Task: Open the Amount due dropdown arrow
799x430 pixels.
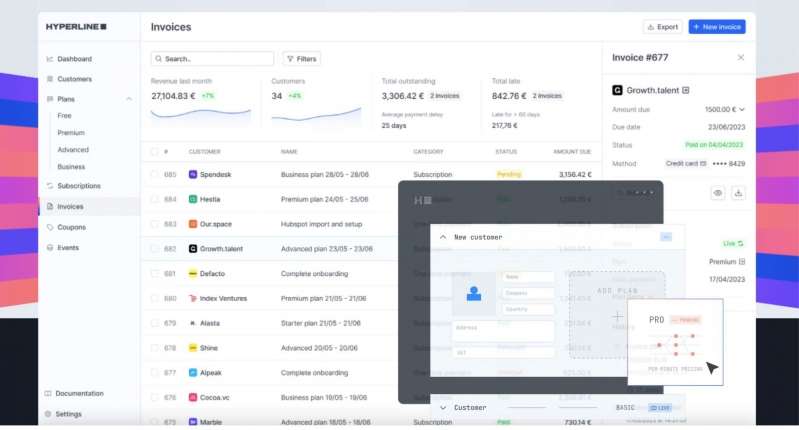Action: tap(742, 110)
